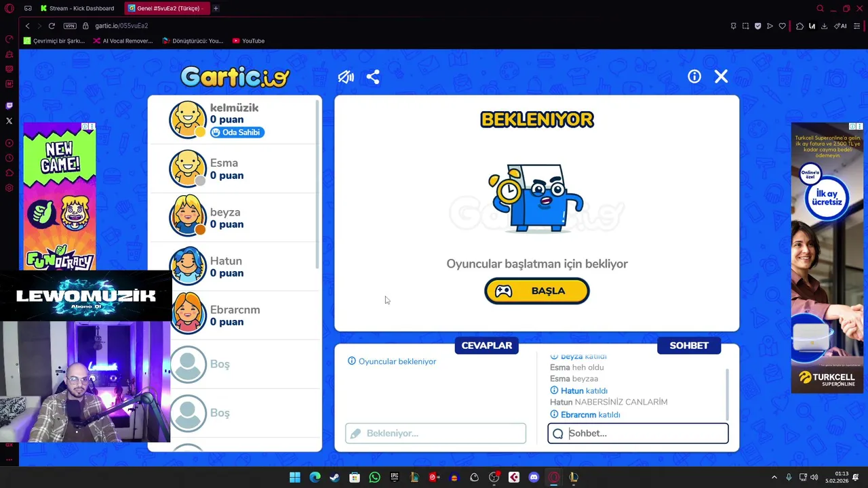The image size is (868, 488).
Task: Open sidebar settings gear icon
Action: tap(9, 188)
